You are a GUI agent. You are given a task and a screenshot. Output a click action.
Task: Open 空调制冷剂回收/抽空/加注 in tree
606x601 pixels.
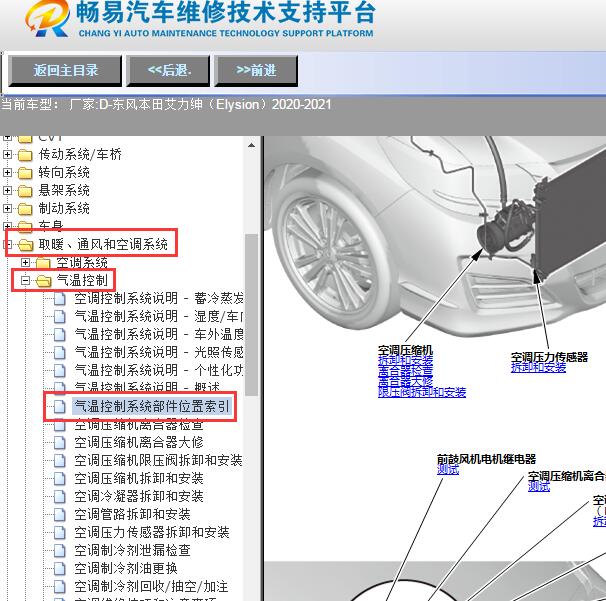coord(151,586)
